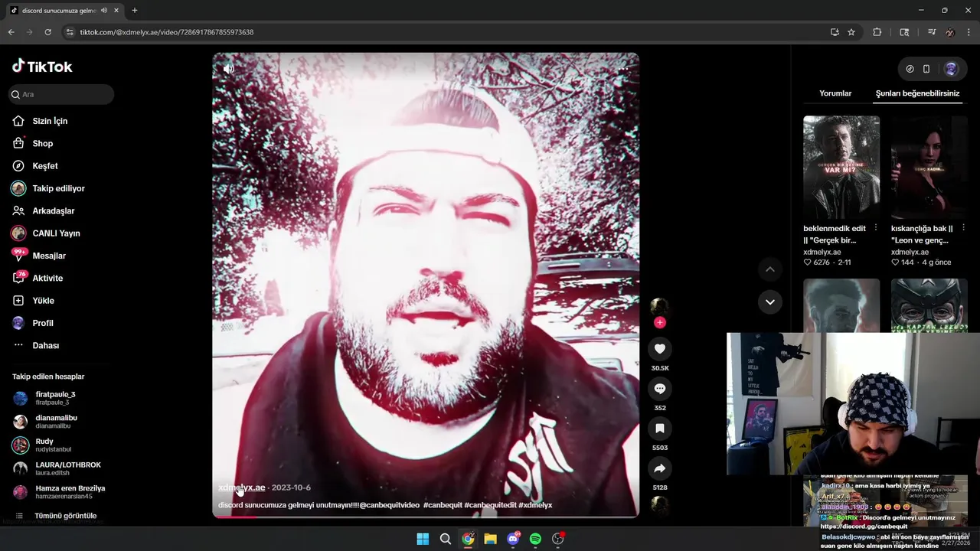Open Captain America mask thumbnail

[929, 305]
